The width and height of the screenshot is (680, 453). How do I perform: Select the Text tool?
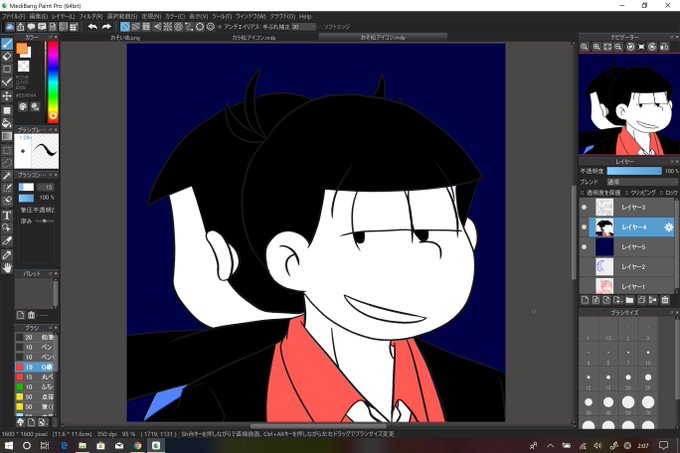coord(7,215)
